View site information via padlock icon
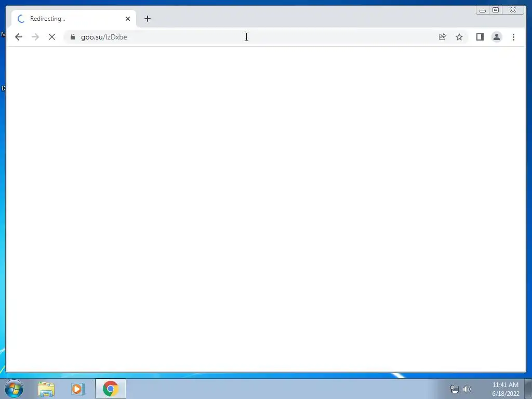 tap(73, 37)
